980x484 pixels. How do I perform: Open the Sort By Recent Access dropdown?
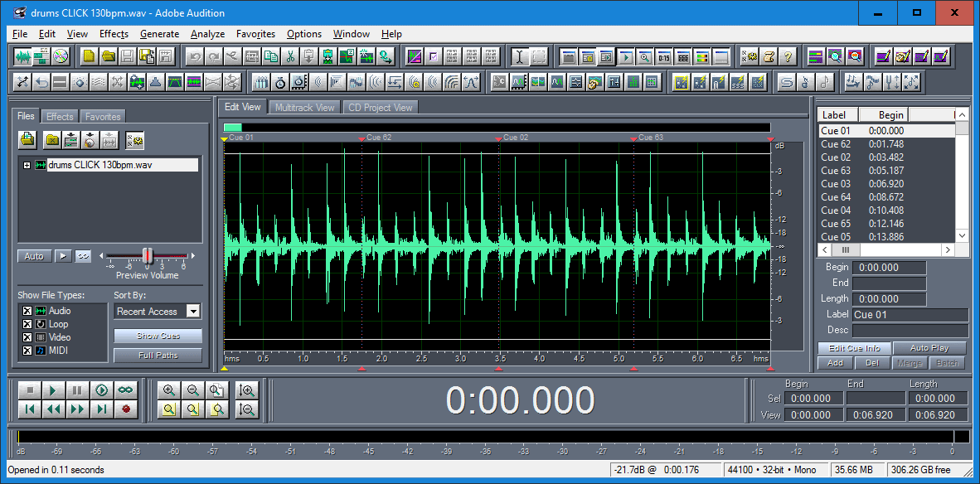tap(192, 312)
